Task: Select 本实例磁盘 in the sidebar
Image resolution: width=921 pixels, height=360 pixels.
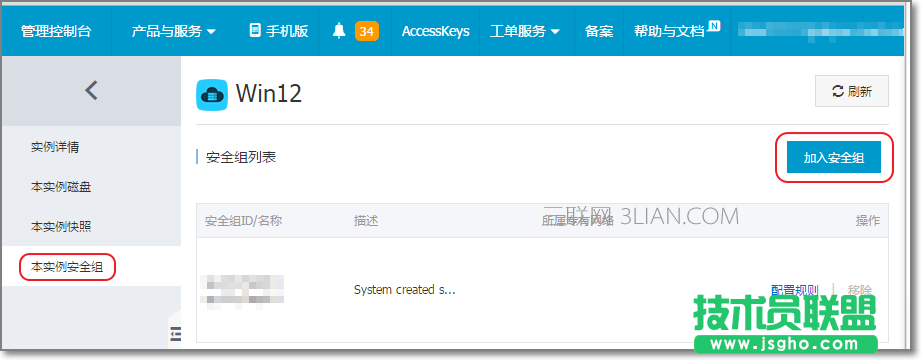Action: tap(61, 187)
